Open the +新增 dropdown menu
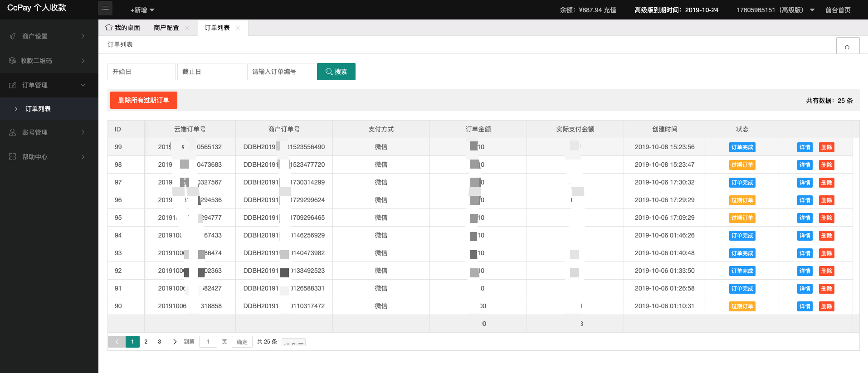The image size is (868, 373). pos(142,10)
